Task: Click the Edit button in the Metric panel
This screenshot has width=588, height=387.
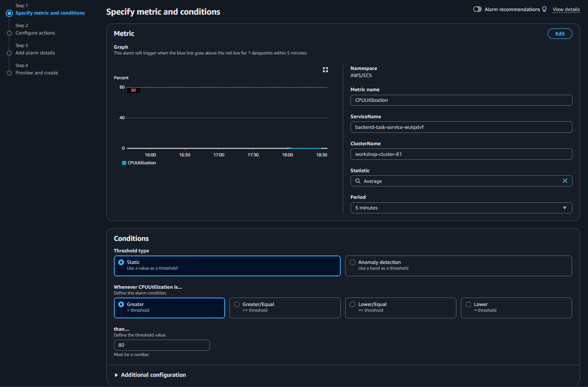Action: pyautogui.click(x=560, y=33)
